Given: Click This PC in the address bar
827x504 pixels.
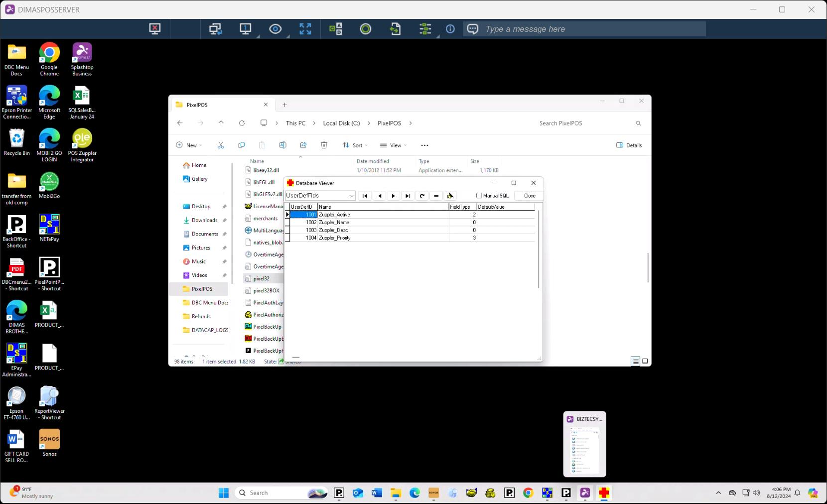Looking at the screenshot, I should pyautogui.click(x=295, y=123).
